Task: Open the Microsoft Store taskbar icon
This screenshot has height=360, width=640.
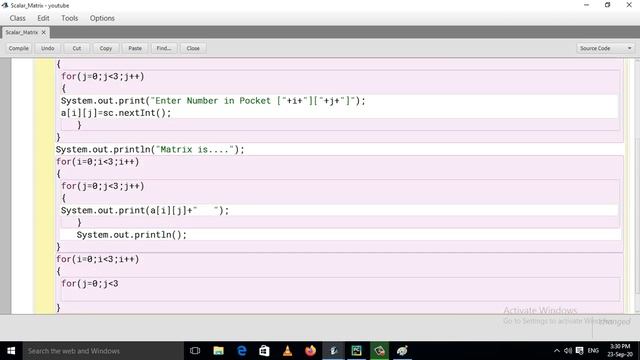Action: pyautogui.click(x=264, y=351)
